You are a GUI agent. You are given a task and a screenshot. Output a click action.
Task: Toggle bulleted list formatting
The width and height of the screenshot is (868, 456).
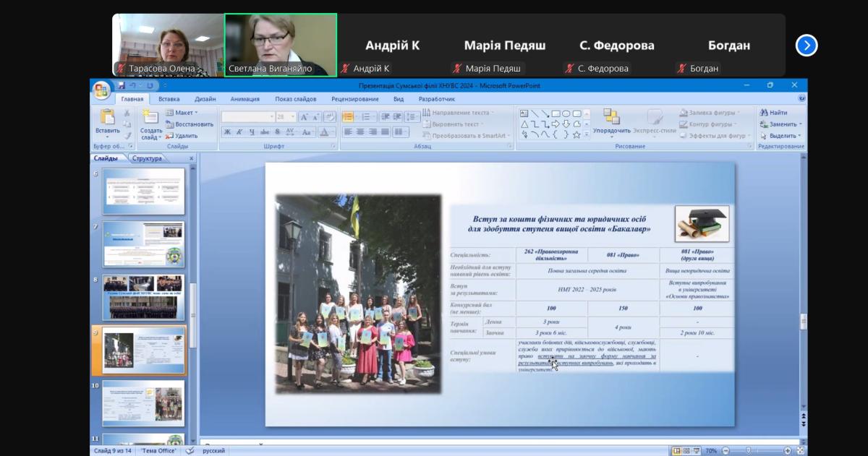click(348, 117)
